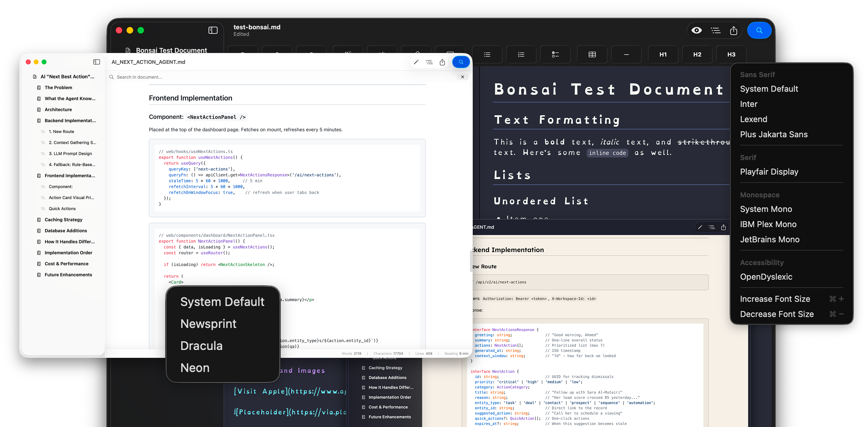Apply the H1 heading style
This screenshot has height=427, width=868.
click(663, 54)
